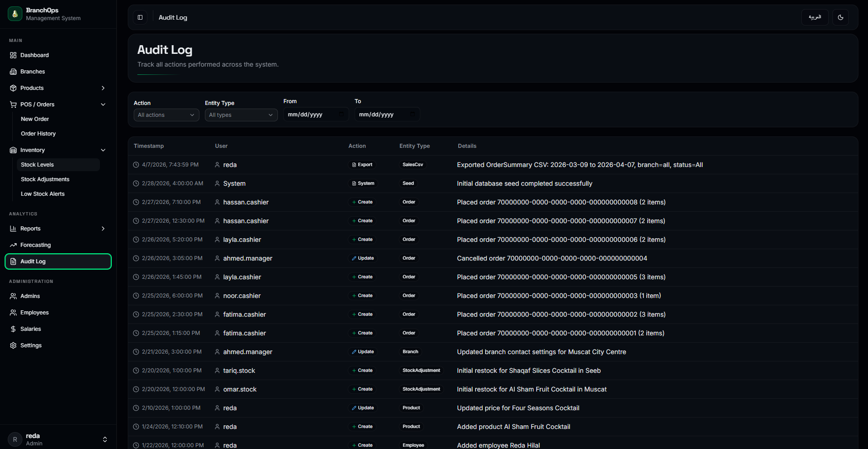
Task: Click the Export action badge
Action: click(x=362, y=165)
